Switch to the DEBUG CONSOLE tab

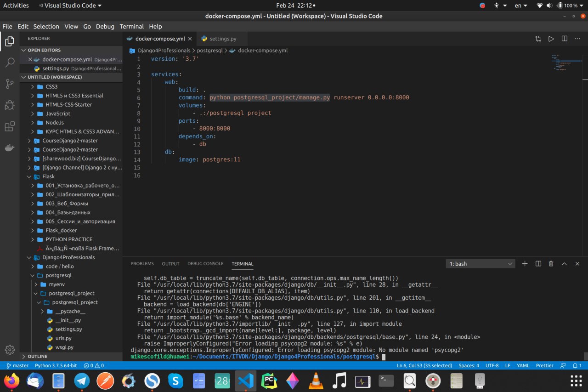point(205,264)
